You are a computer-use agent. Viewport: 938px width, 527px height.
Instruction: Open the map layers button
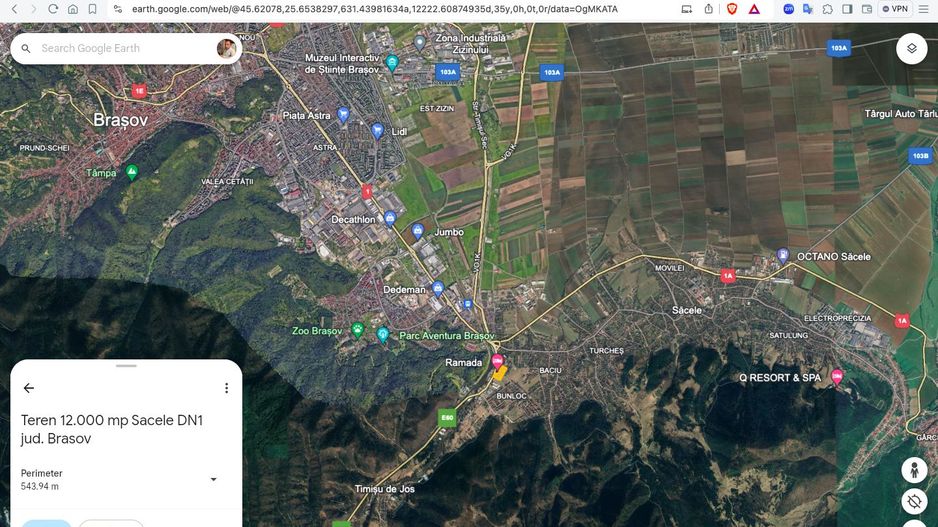tap(911, 48)
